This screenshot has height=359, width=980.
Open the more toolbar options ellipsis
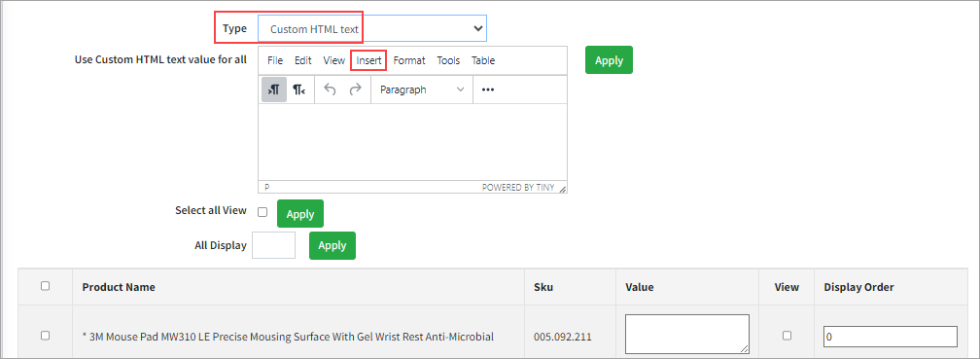[x=488, y=90]
